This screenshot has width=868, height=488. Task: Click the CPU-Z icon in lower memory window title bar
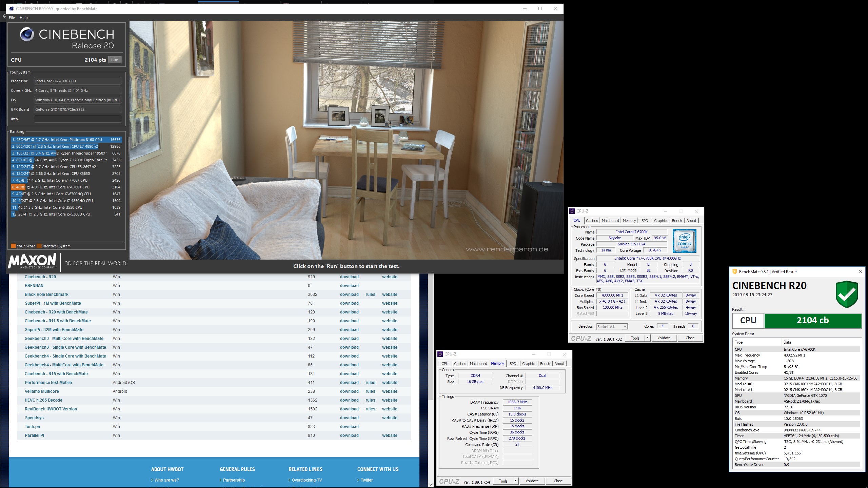click(440, 354)
